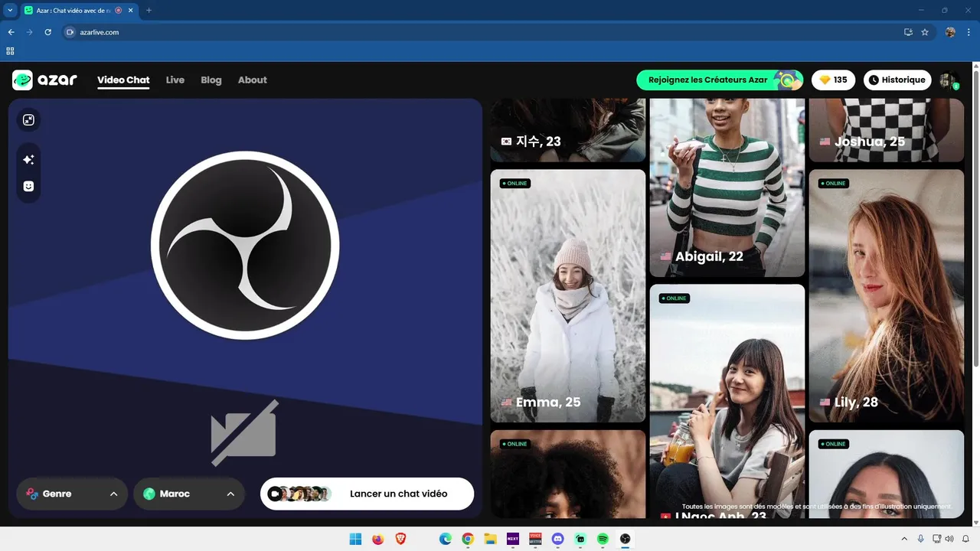
Task: Close the Azar browser tab
Action: (131, 11)
